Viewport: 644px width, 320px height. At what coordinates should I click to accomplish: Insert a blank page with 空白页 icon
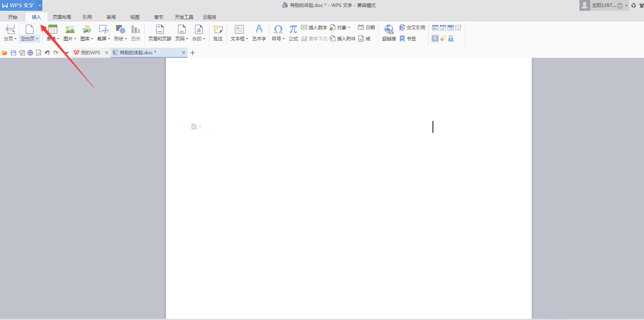[30, 29]
